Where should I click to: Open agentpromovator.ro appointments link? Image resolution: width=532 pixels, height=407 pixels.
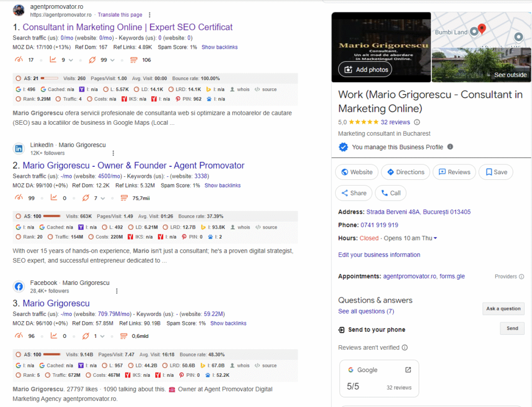pyautogui.click(x=409, y=277)
